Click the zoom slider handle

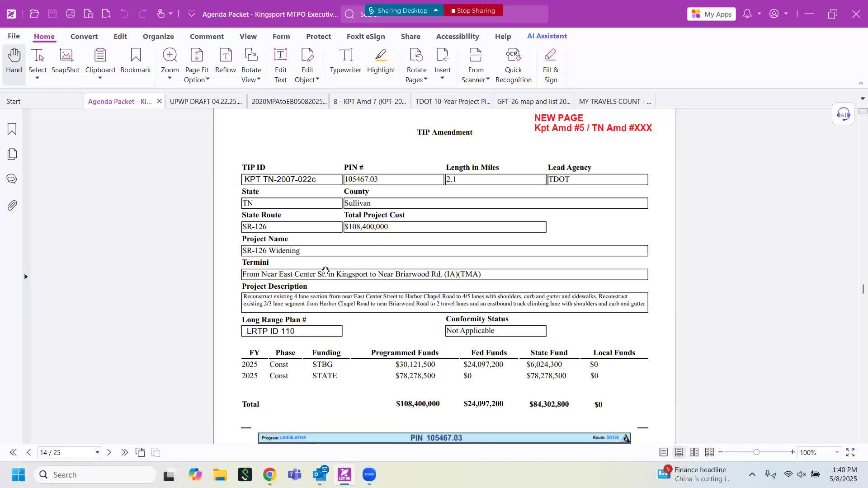[756, 452]
